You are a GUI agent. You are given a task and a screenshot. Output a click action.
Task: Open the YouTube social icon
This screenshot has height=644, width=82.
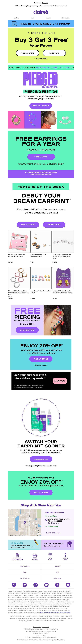(46, 585)
